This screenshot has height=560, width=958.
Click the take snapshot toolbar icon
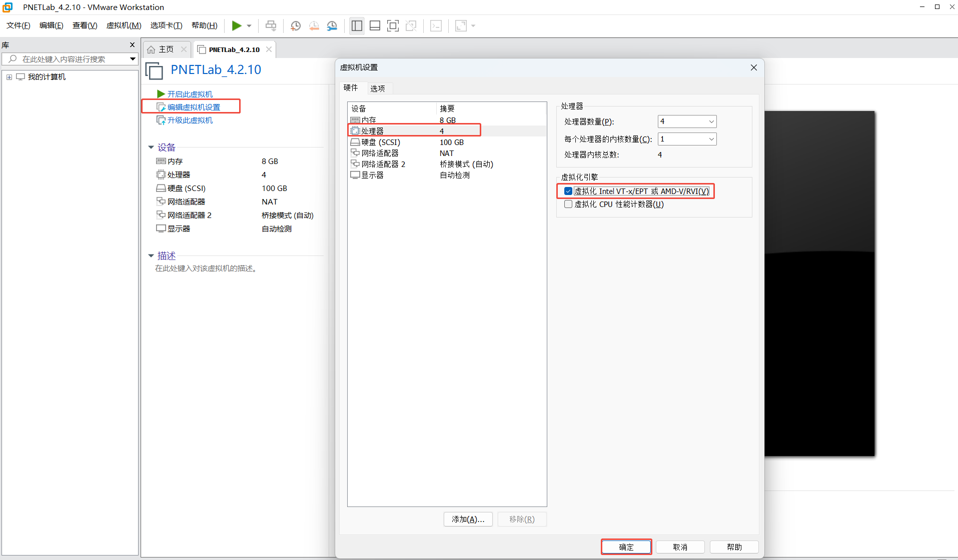tap(296, 25)
